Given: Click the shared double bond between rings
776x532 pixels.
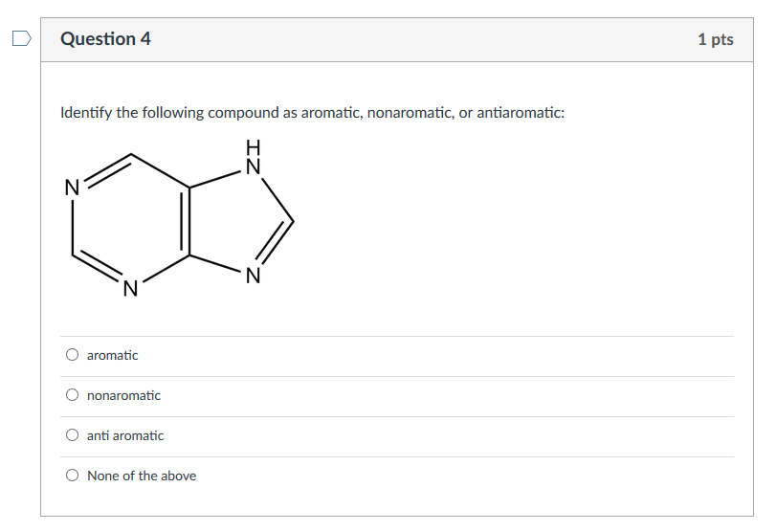Looking at the screenshot, I should click(x=186, y=222).
